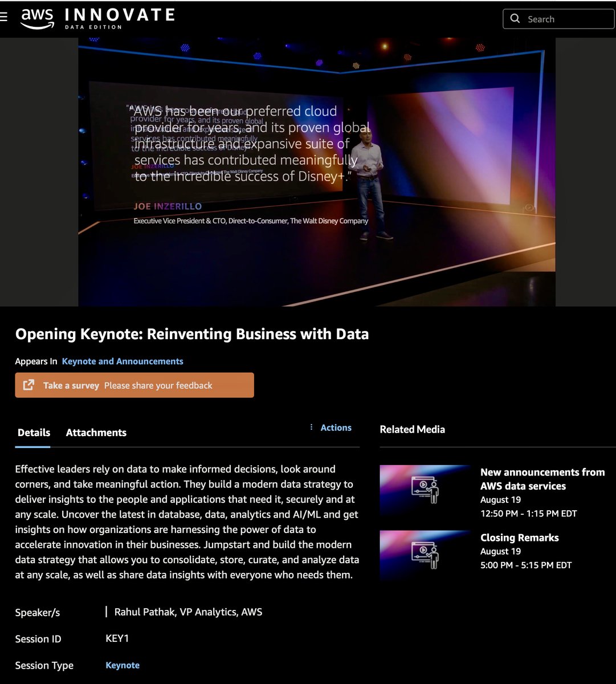Click the external link icon on survey button
Viewport: 616px width, 684px height.
point(28,385)
